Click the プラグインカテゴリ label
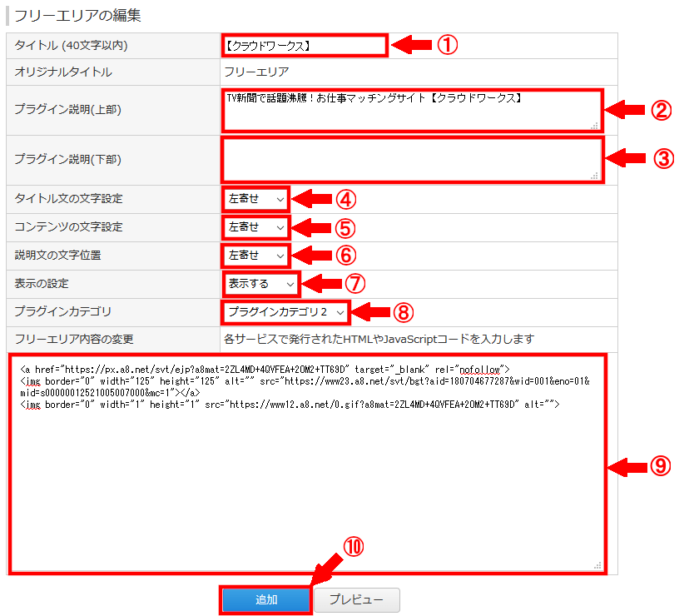The height and width of the screenshot is (616, 699). (63, 311)
